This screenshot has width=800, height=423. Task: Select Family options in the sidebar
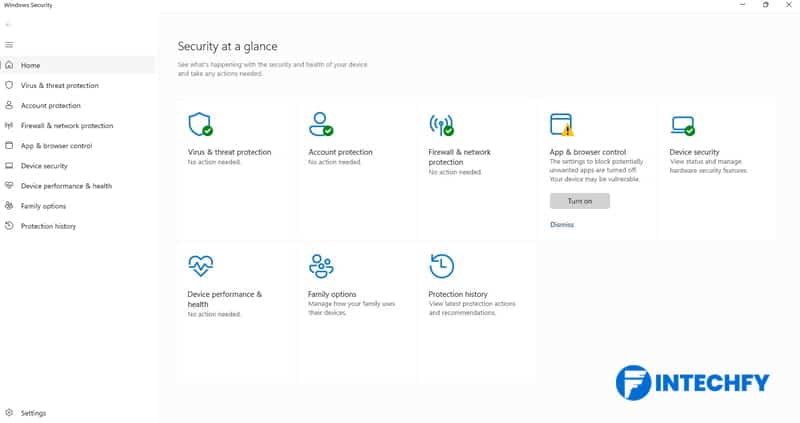click(78, 206)
